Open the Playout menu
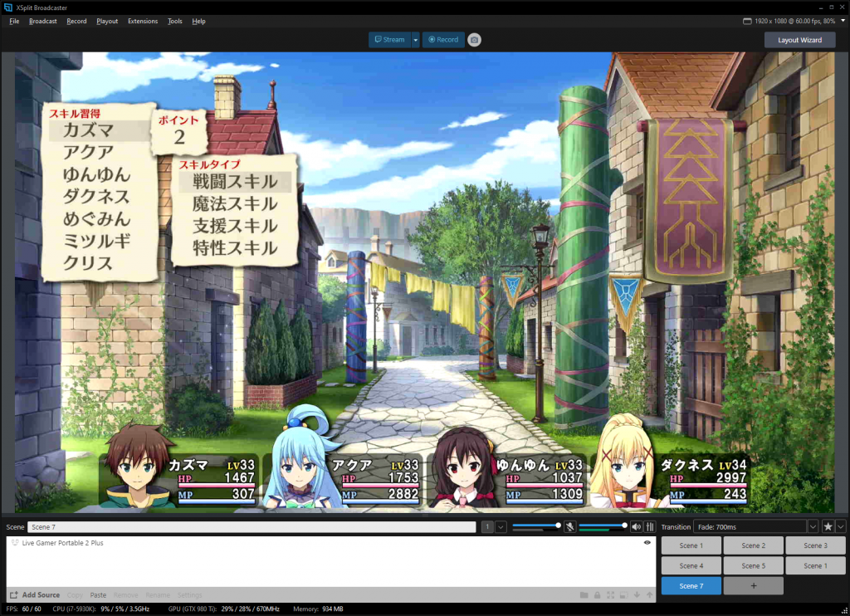Viewport: 850px width, 616px height. coord(107,21)
